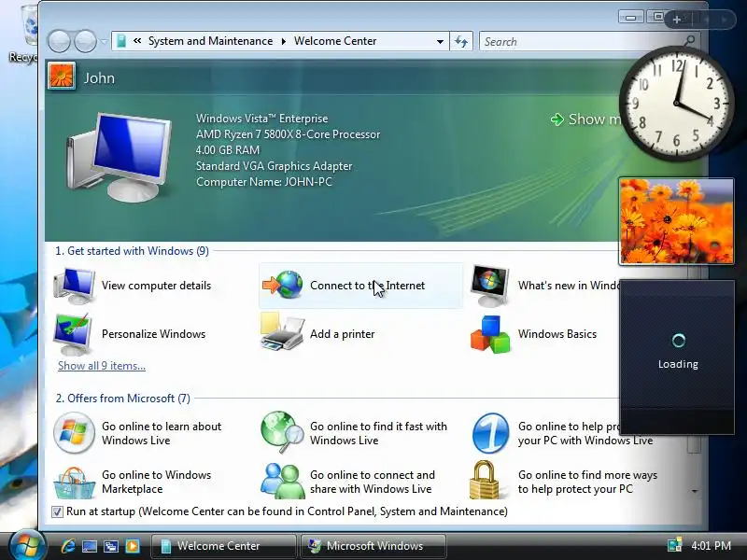Click the connect and share people icon
The image size is (747, 560).
click(282, 481)
